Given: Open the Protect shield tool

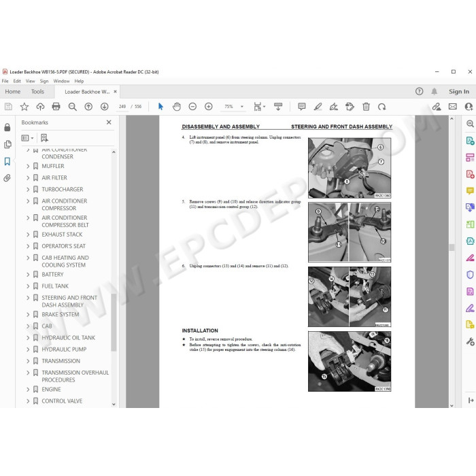Looking at the screenshot, I should 470,275.
